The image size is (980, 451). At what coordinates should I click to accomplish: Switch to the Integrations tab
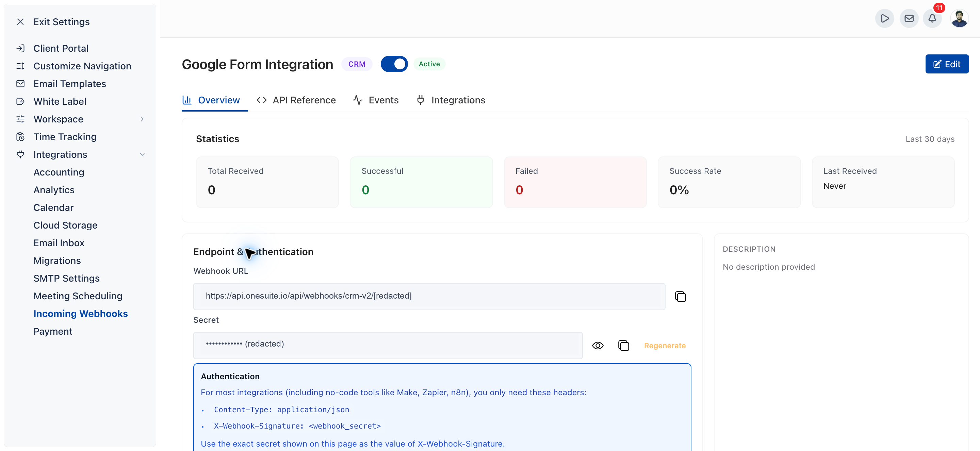[451, 100]
